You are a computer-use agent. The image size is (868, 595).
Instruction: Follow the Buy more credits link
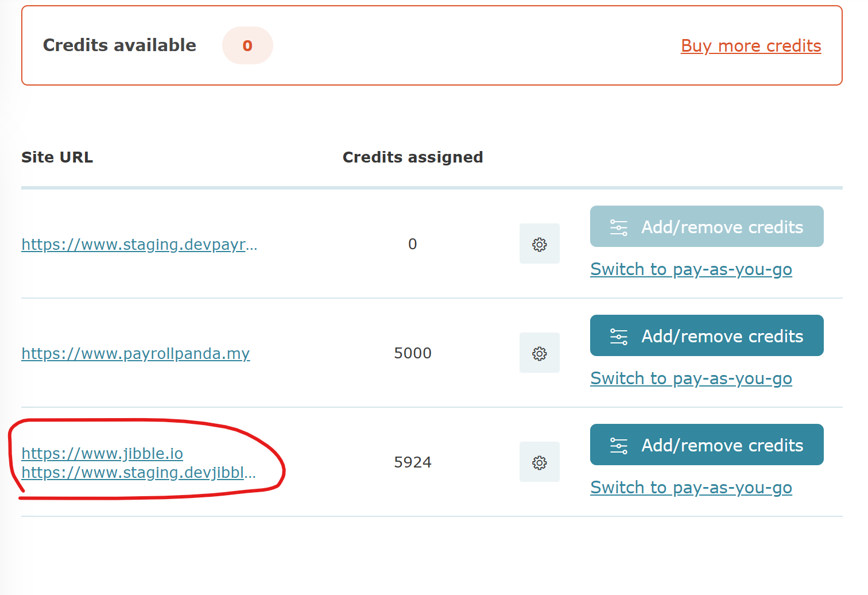tap(751, 46)
